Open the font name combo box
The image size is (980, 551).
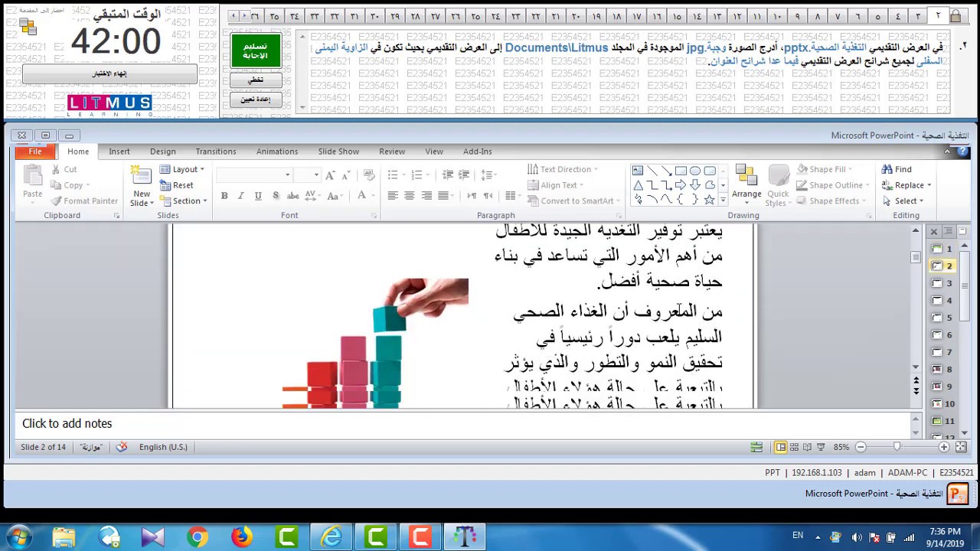(254, 175)
